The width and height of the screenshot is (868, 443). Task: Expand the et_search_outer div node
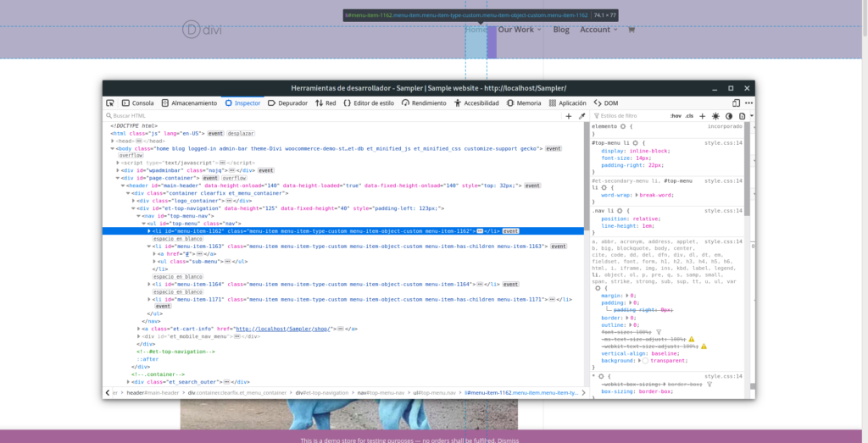tap(128, 382)
